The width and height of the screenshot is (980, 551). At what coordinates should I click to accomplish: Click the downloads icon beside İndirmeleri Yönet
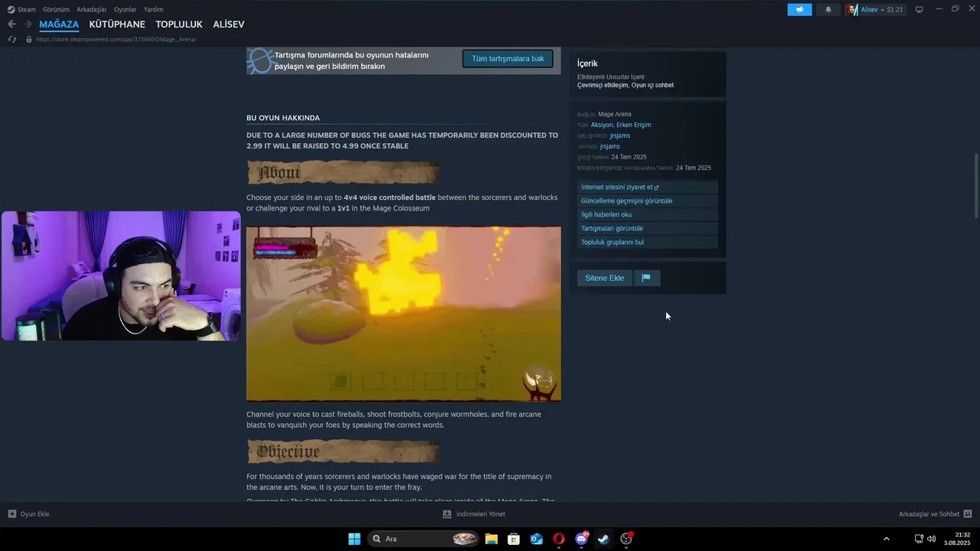[x=447, y=514]
